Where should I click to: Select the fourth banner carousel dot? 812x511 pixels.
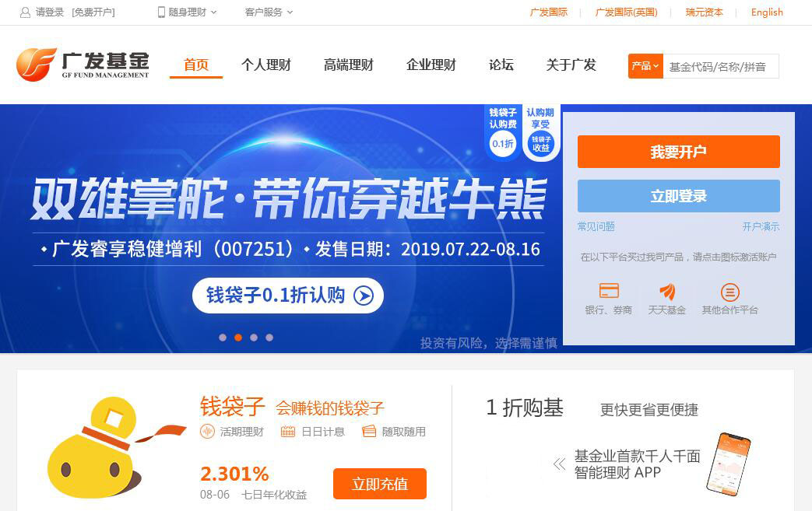pos(269,338)
